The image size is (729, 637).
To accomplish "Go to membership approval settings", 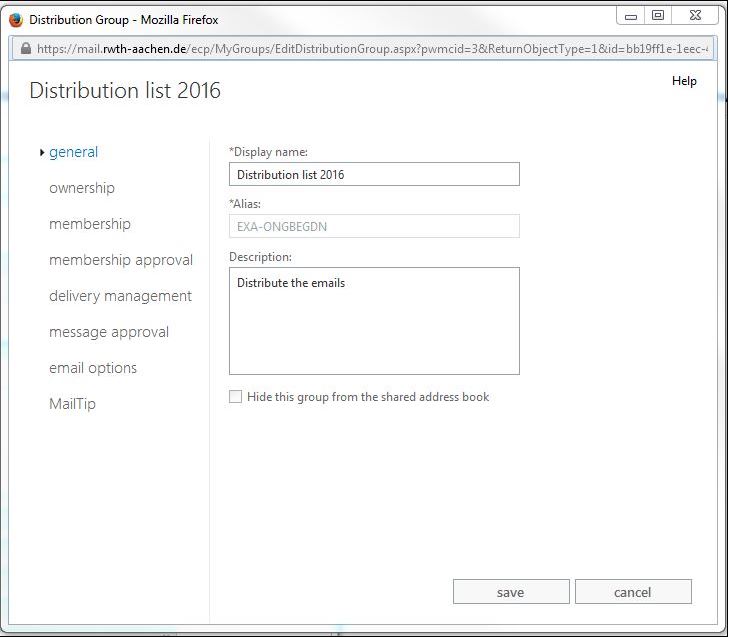I will click(121, 260).
